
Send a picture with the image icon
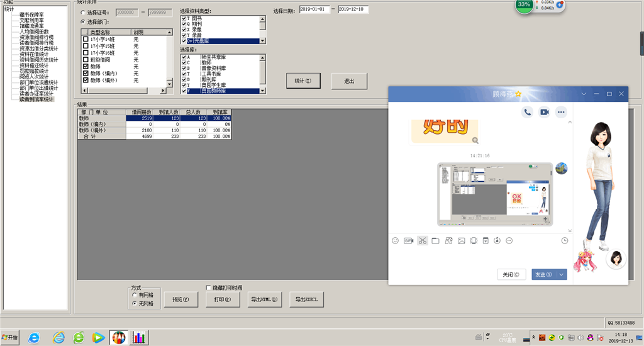coord(461,241)
